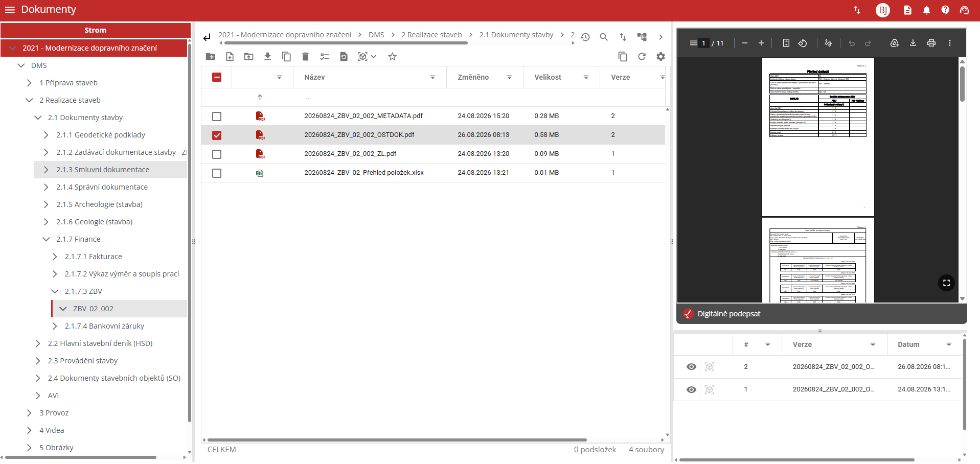
Task: Expand the 3 Provoz folder
Action: pos(29,413)
